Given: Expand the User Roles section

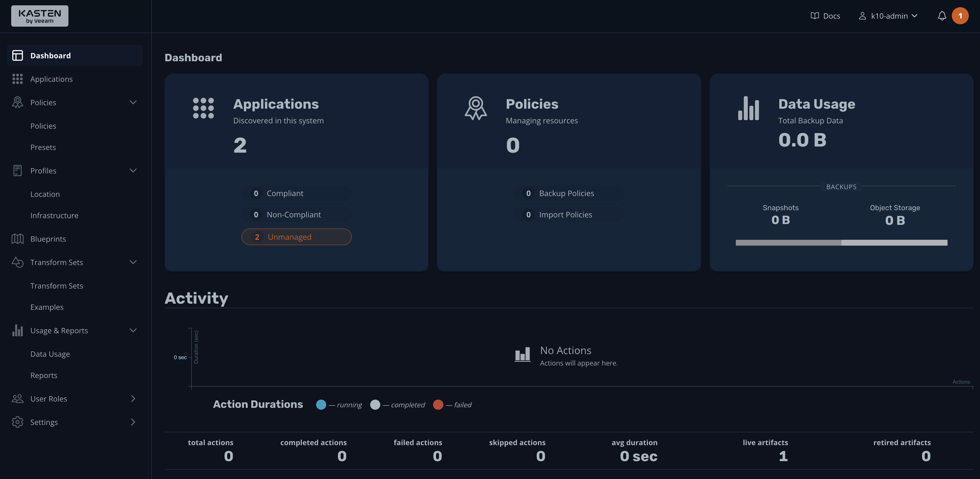Looking at the screenshot, I should [x=133, y=398].
